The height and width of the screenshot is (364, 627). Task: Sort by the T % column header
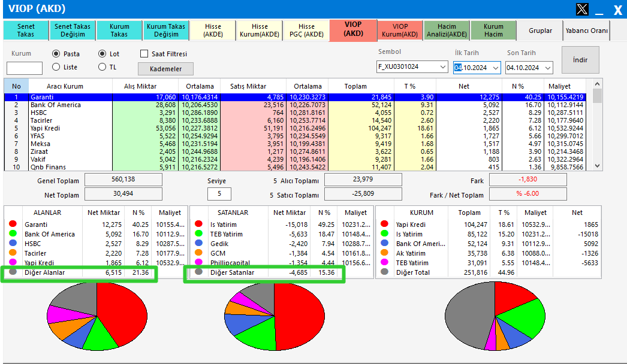(x=410, y=86)
